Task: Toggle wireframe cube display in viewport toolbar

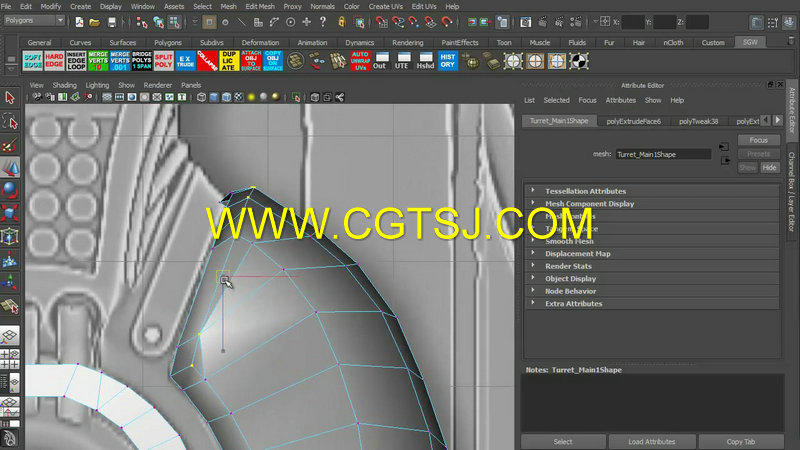Action: [x=202, y=97]
